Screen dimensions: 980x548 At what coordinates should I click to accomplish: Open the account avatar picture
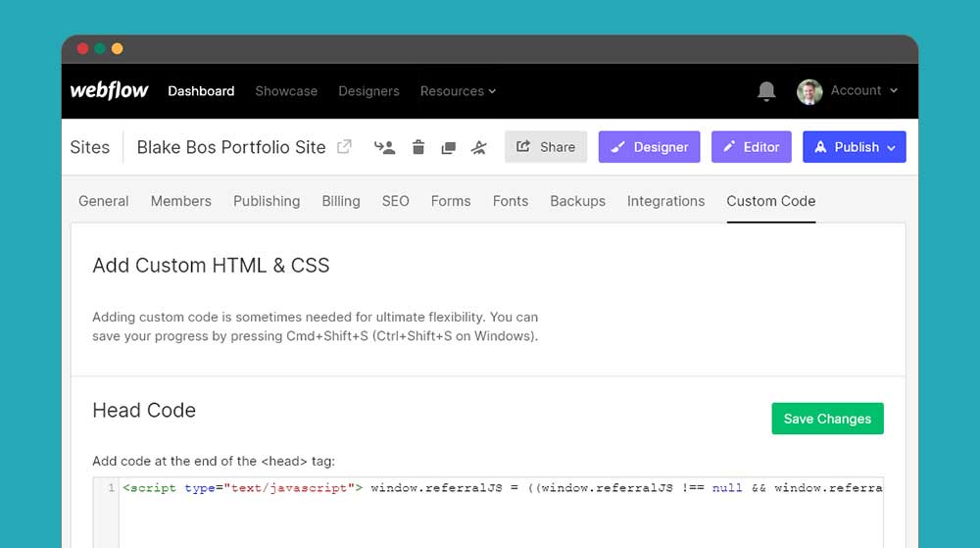[x=809, y=91]
